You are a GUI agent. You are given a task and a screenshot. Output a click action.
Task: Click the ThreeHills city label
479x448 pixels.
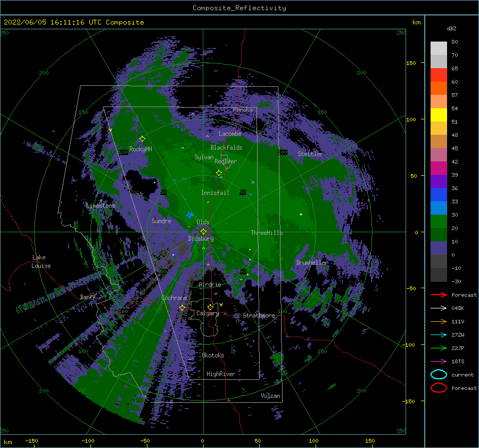click(x=267, y=233)
